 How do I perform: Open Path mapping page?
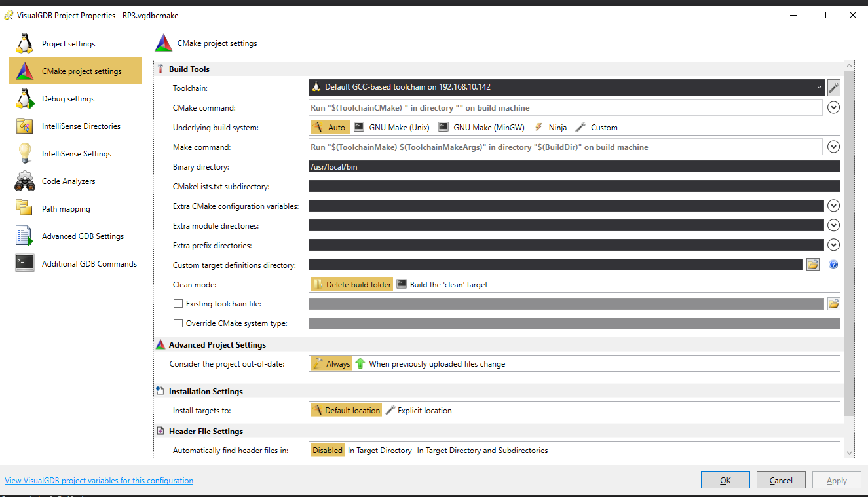tap(75, 209)
